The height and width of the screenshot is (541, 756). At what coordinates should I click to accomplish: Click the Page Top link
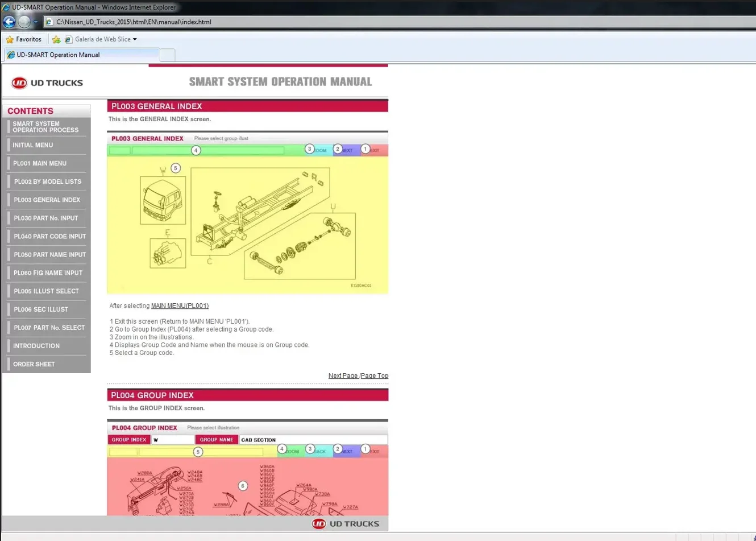coord(375,375)
